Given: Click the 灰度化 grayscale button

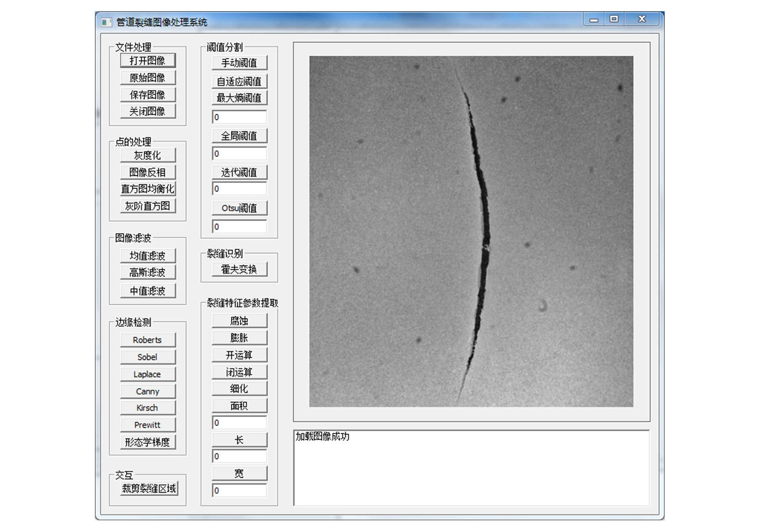Looking at the screenshot, I should (x=148, y=155).
